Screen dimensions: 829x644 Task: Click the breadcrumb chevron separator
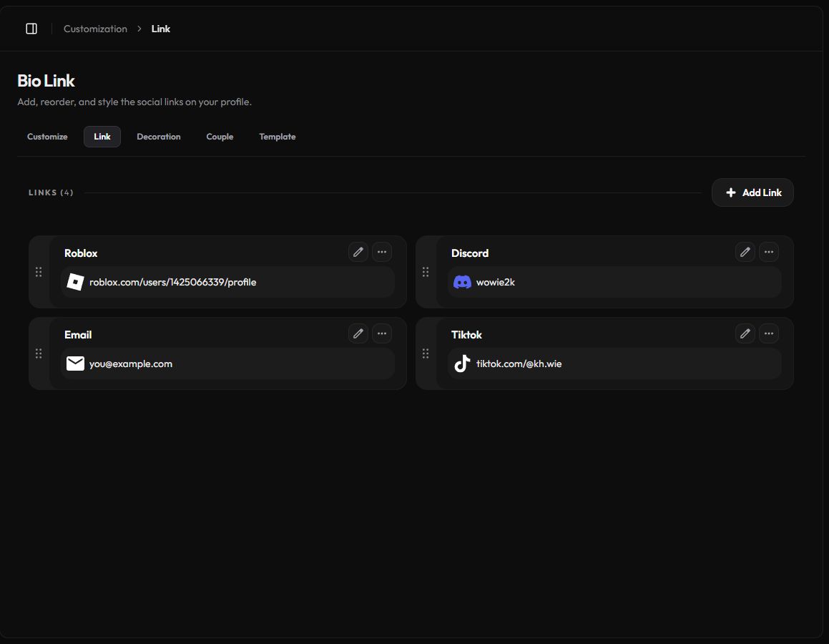tap(139, 29)
